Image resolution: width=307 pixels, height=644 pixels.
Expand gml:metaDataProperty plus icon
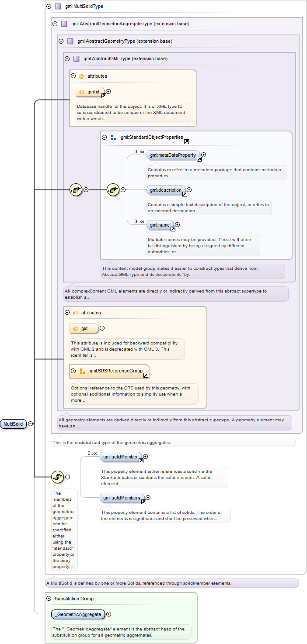[x=204, y=155]
